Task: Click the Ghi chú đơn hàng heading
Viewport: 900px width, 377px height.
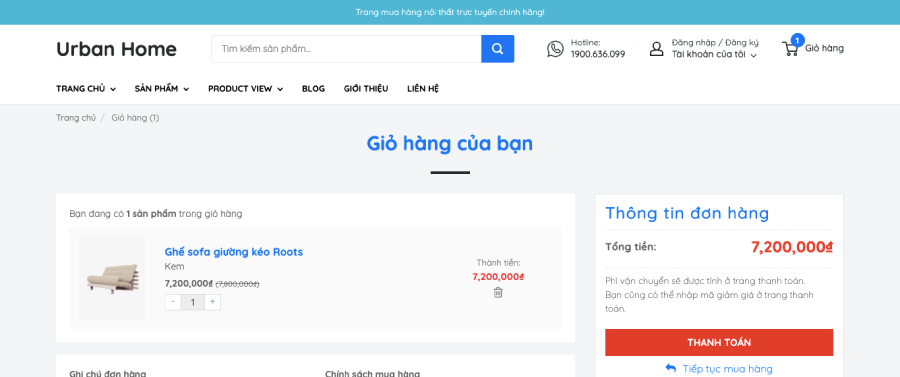Action: pyautogui.click(x=108, y=374)
